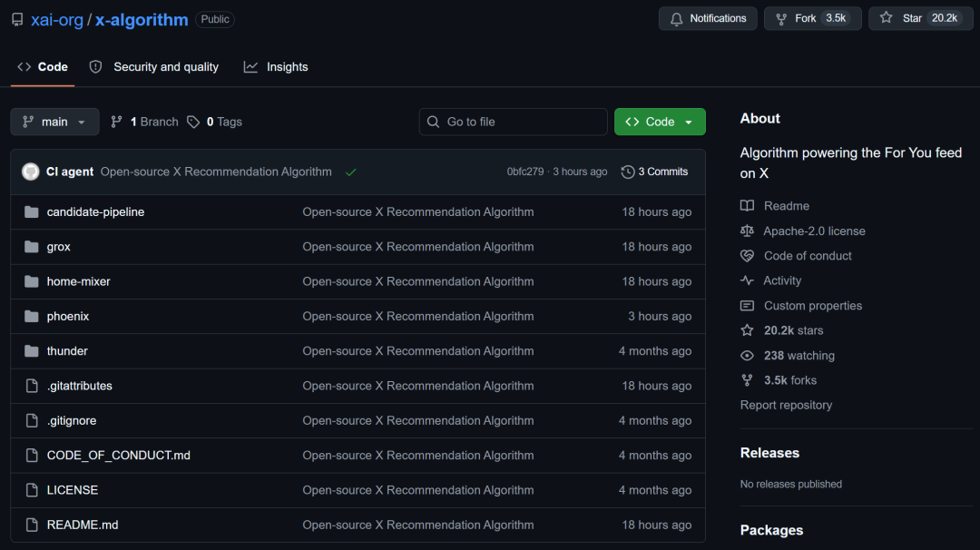Open the grox folder

[59, 247]
